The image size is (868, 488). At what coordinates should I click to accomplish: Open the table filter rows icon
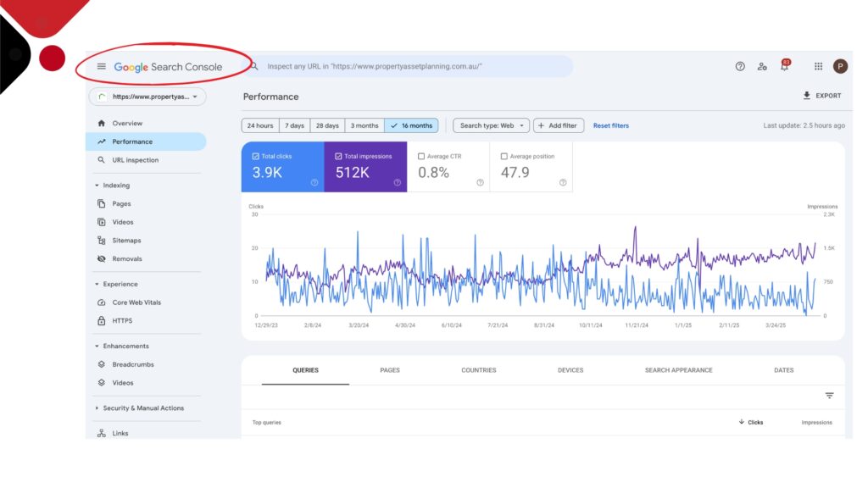click(829, 396)
